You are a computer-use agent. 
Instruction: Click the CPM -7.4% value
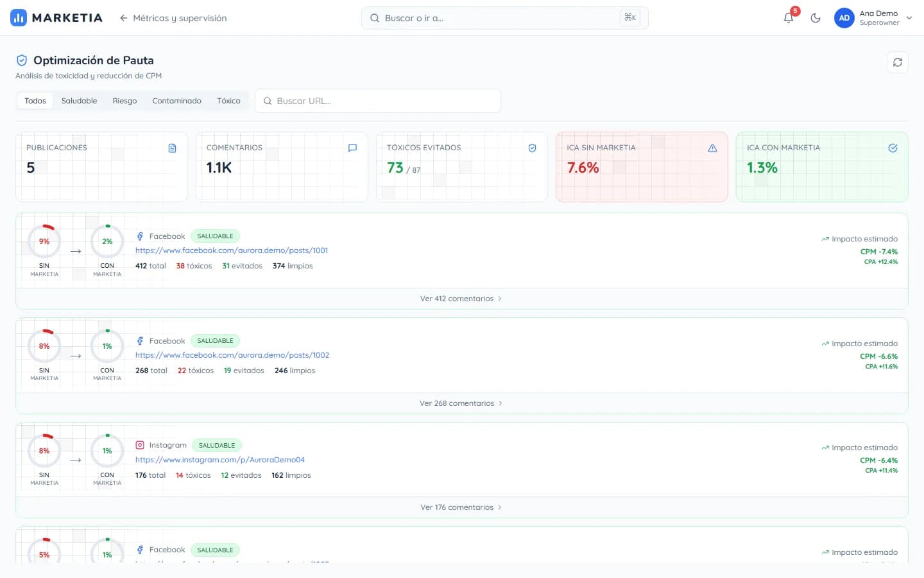click(879, 252)
